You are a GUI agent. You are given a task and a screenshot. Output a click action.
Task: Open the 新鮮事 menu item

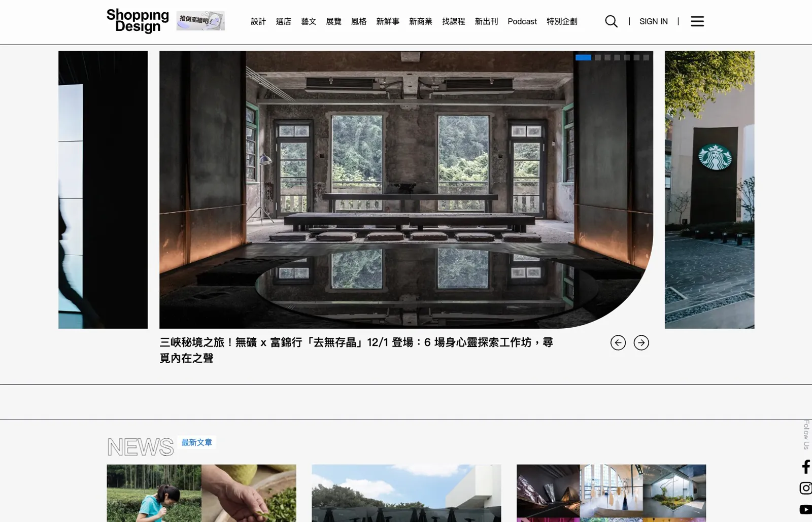(388, 21)
